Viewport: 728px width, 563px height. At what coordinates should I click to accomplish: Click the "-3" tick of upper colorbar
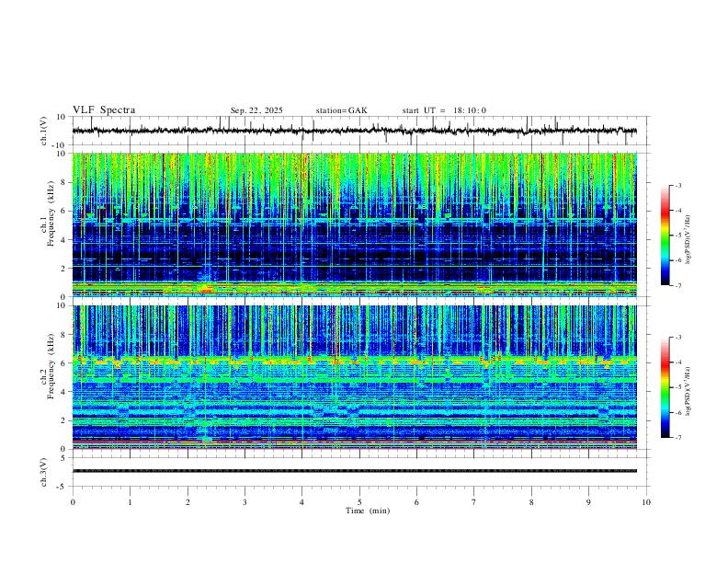pos(677,185)
